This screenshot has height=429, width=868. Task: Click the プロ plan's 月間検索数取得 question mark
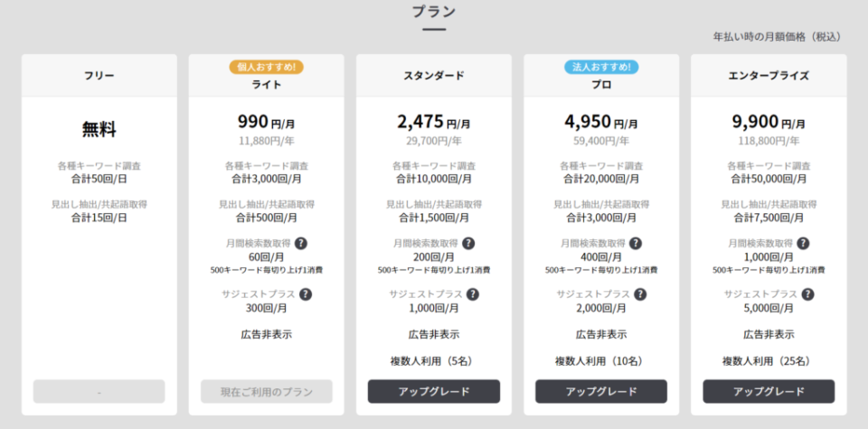coord(636,243)
